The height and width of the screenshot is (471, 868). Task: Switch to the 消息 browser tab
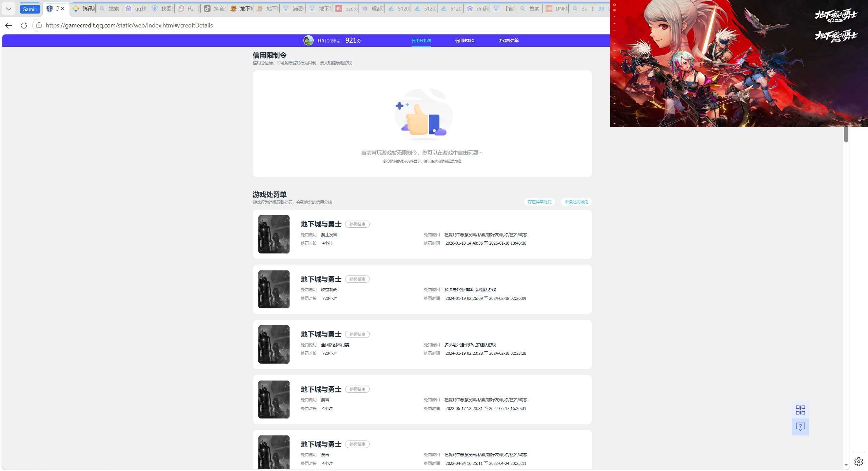tap(294, 9)
